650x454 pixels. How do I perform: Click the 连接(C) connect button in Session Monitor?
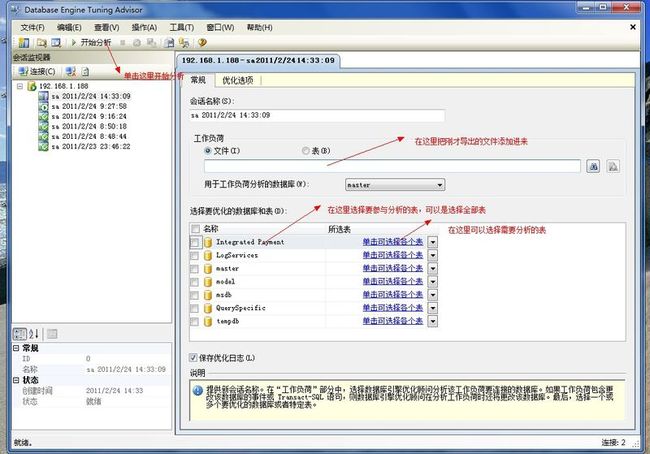pyautogui.click(x=37, y=71)
